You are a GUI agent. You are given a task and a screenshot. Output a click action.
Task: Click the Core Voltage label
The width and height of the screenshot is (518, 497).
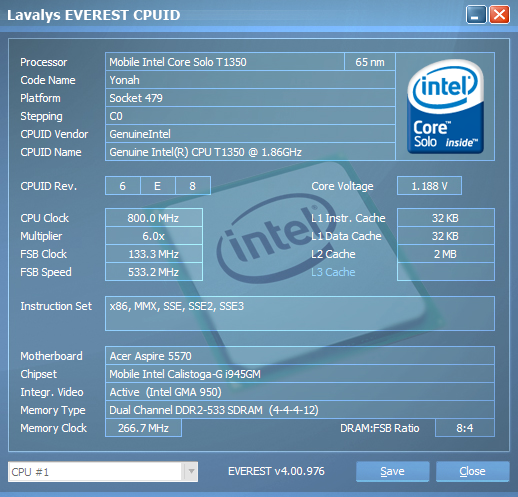click(x=342, y=186)
